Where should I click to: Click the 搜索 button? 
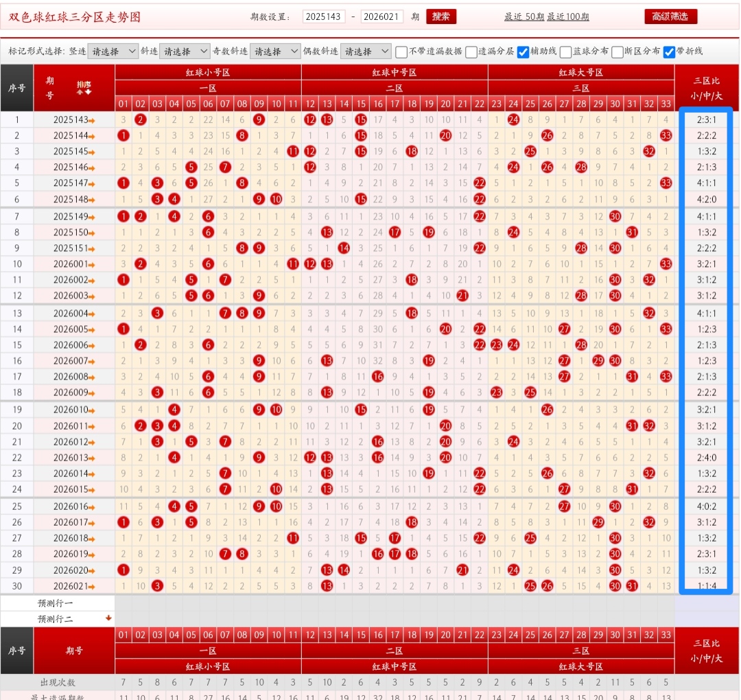pos(441,16)
